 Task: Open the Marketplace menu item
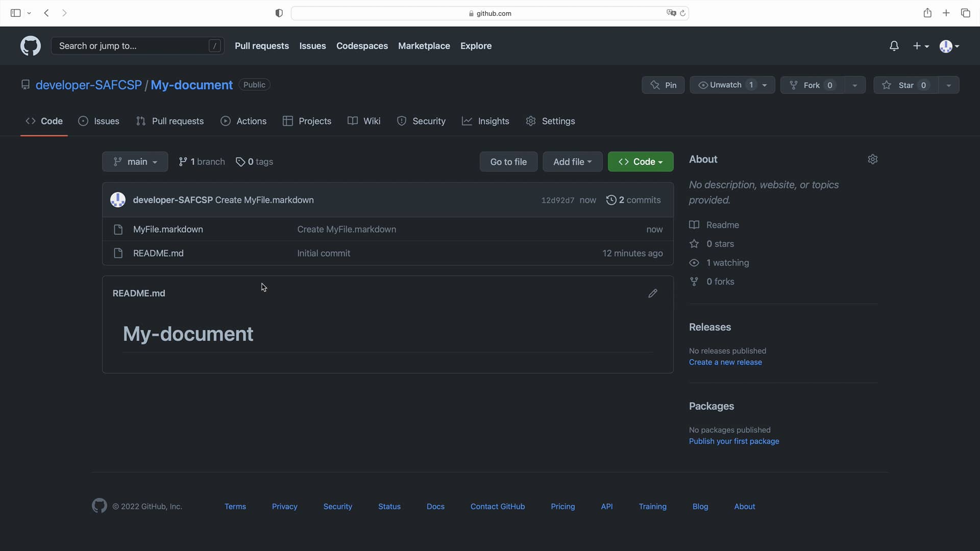[424, 46]
